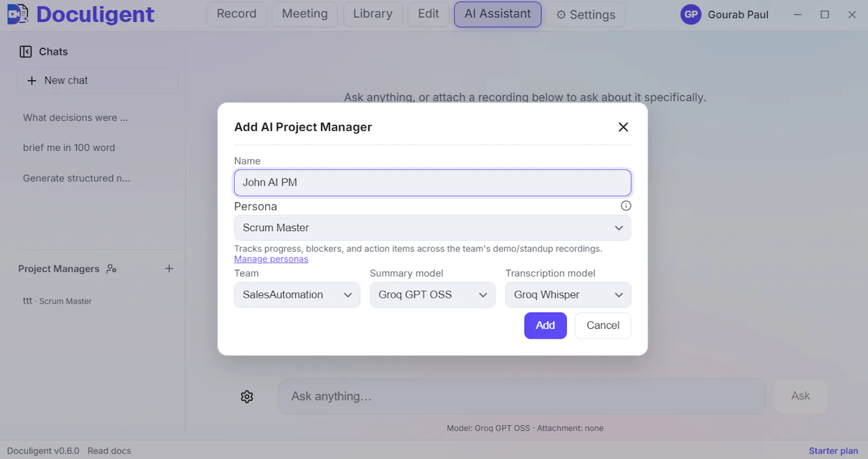Screen dimensions: 868x459
Task: Click the Doculigent v0.6.0 version label
Action: [x=43, y=451]
